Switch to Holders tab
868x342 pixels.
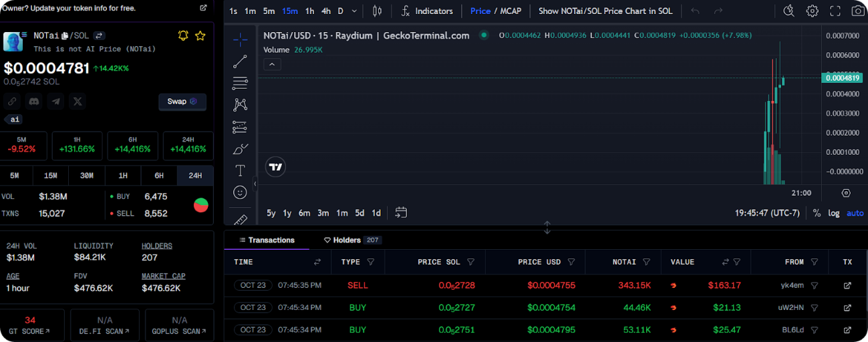[352, 240]
